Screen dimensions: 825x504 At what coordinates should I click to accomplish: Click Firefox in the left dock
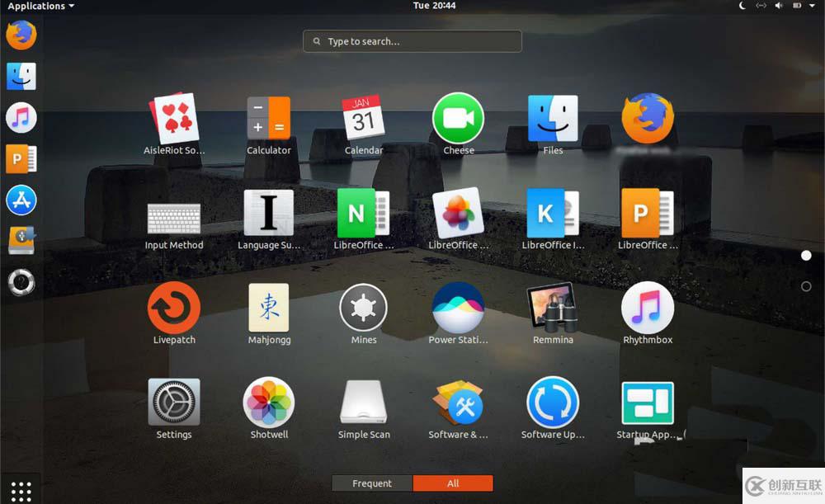pos(21,35)
